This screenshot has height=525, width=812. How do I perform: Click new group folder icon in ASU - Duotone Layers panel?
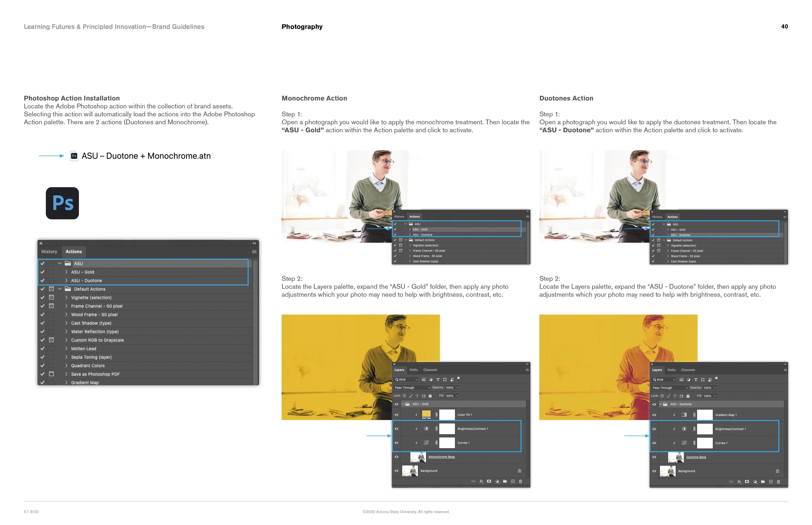click(763, 482)
